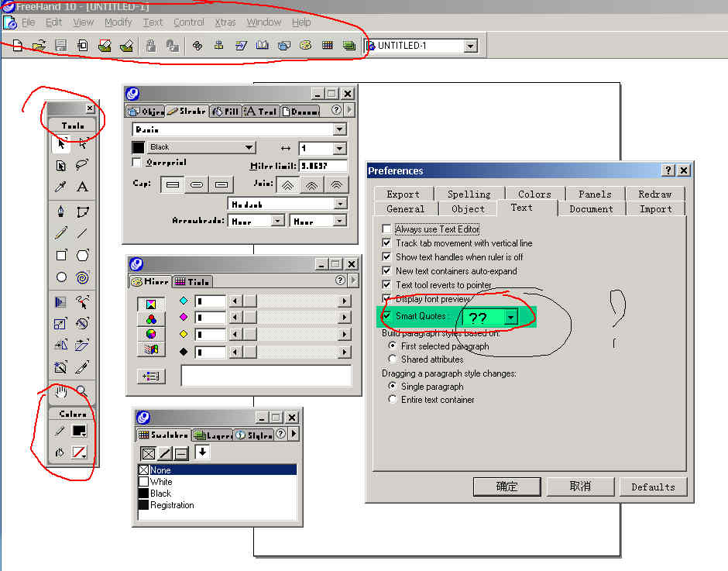Screen dimensions: 728x571
Task: Toggle the Smart Quotes checkbox
Action: point(386,316)
